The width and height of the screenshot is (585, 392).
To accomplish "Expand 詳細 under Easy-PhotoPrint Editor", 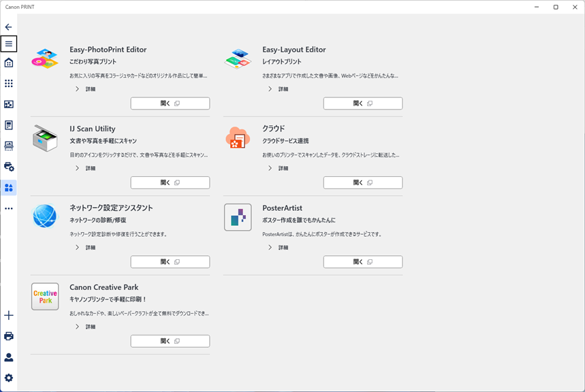I will [x=85, y=88].
